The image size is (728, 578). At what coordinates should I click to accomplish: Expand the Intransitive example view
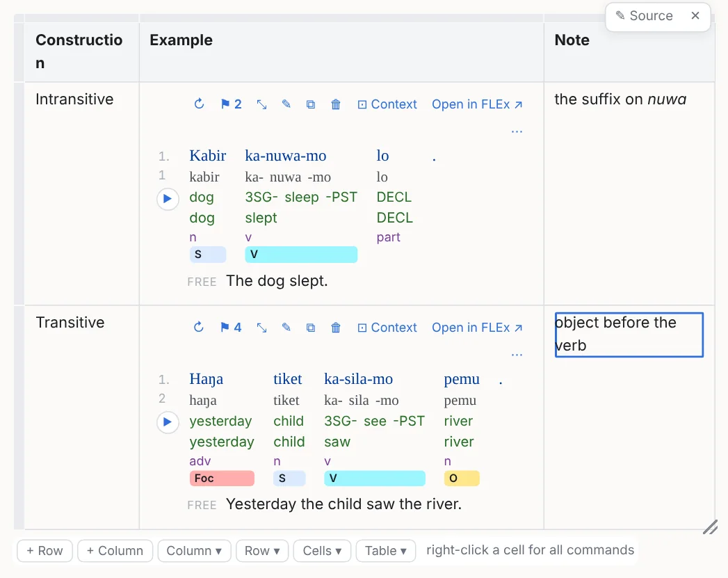tap(262, 104)
